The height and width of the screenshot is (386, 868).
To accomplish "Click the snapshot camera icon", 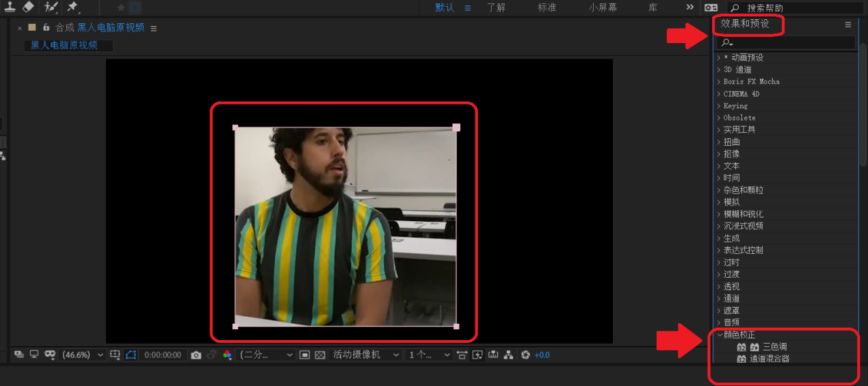I will [196, 355].
